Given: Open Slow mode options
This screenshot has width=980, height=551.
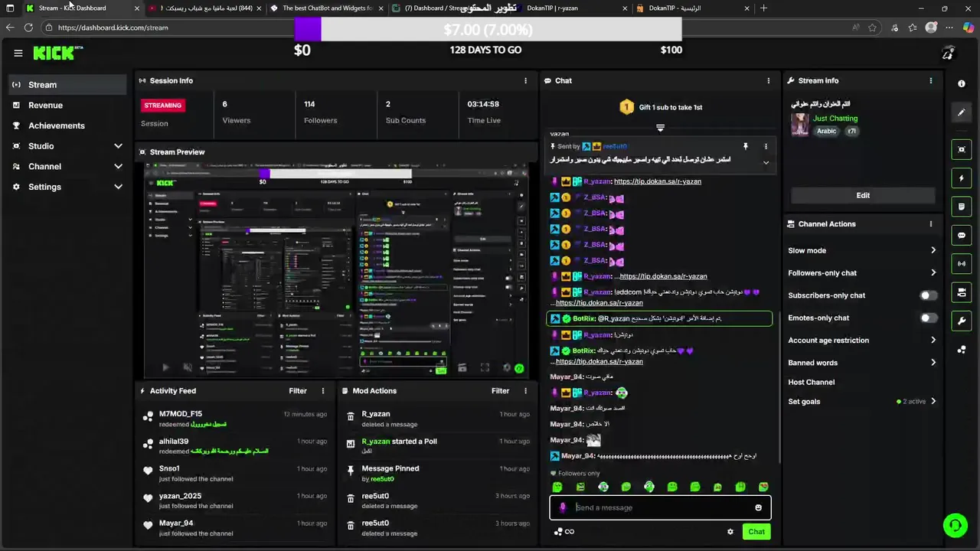Looking at the screenshot, I should tap(861, 250).
